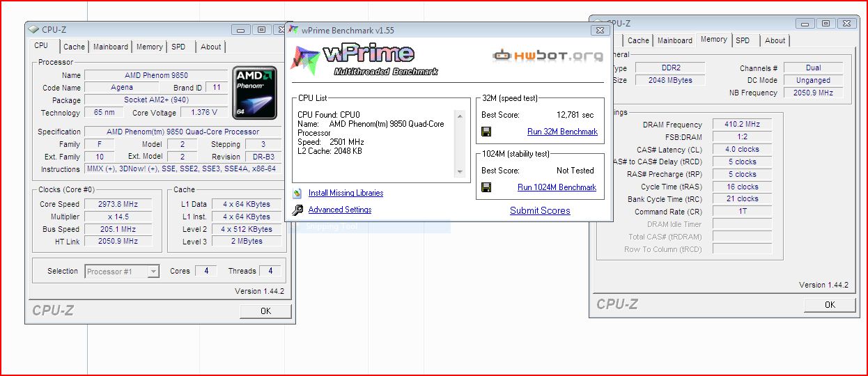The width and height of the screenshot is (868, 376).
Task: Click the Advanced Settings wrench icon
Action: [297, 210]
